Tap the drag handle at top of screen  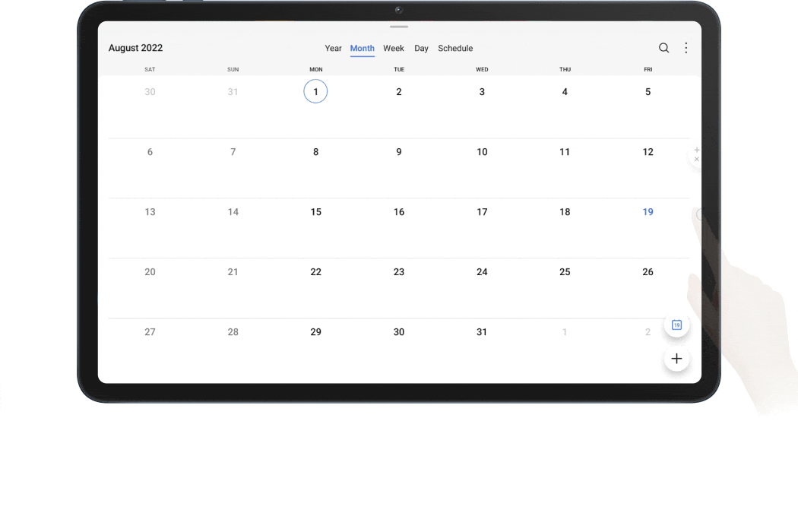click(x=399, y=27)
